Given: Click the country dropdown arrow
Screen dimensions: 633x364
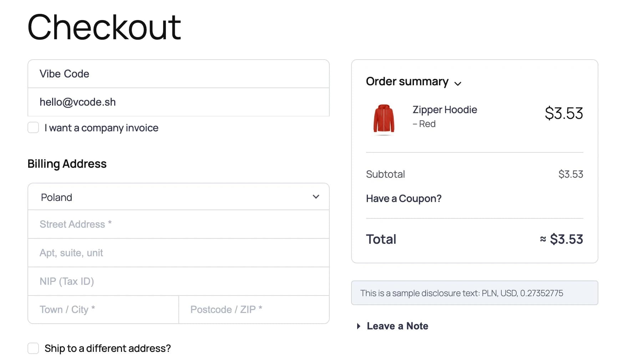Looking at the screenshot, I should (315, 197).
